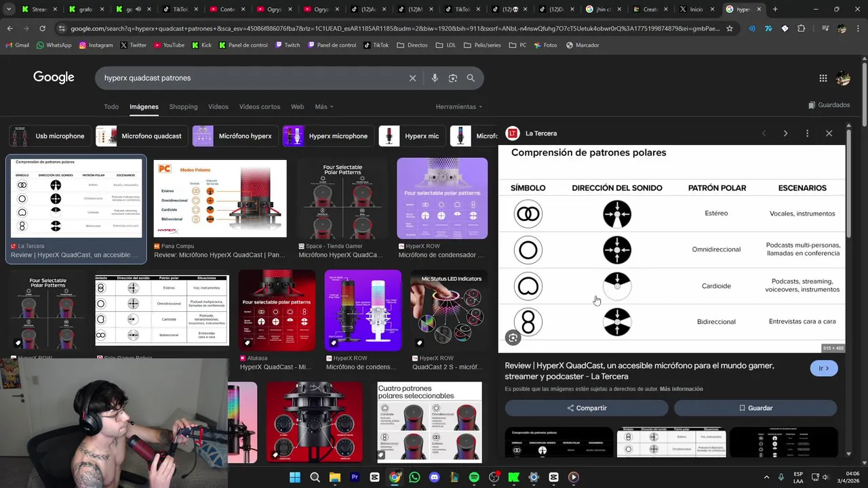Select the Imágenes tab
The image size is (868, 488).
tap(144, 106)
